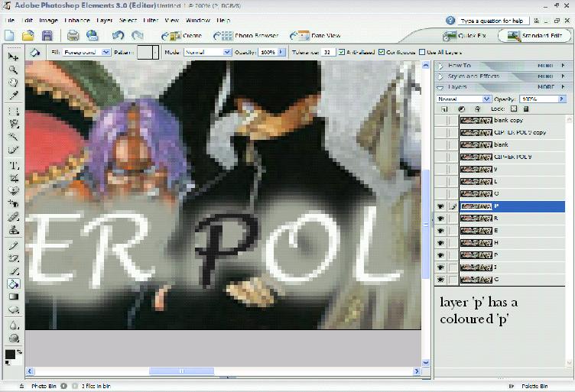Screen dimensions: 575x392
Task: Hide the I layer
Action: [440, 267]
